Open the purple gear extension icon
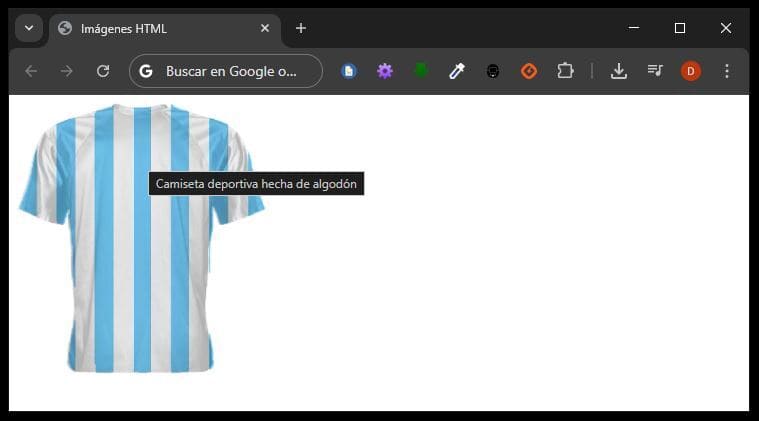Screen dimensions: 759x421 point(385,72)
